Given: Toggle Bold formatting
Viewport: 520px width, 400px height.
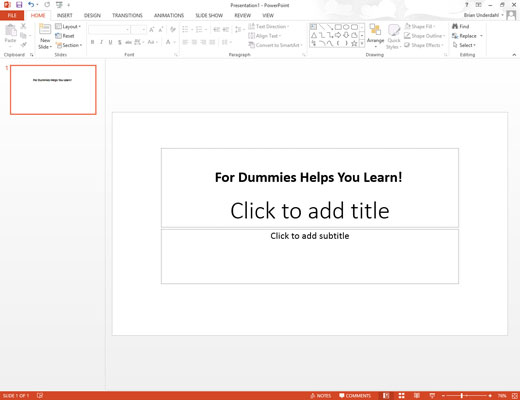Looking at the screenshot, I should [92, 42].
